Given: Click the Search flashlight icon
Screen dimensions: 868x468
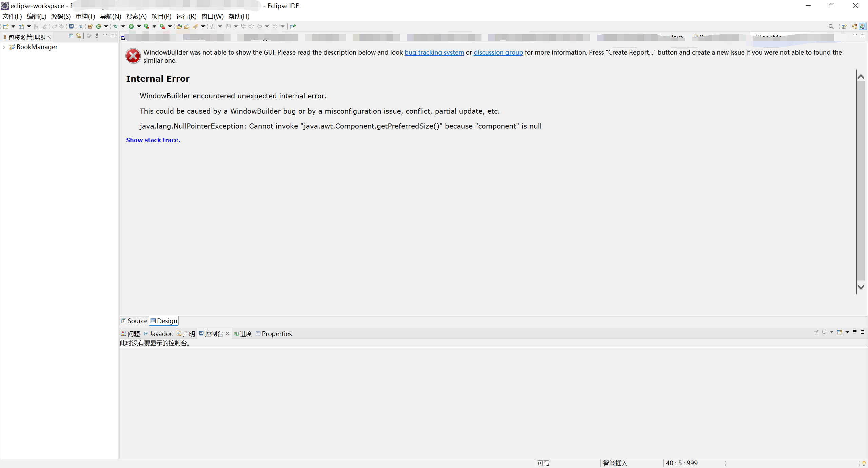Looking at the screenshot, I should [x=195, y=26].
